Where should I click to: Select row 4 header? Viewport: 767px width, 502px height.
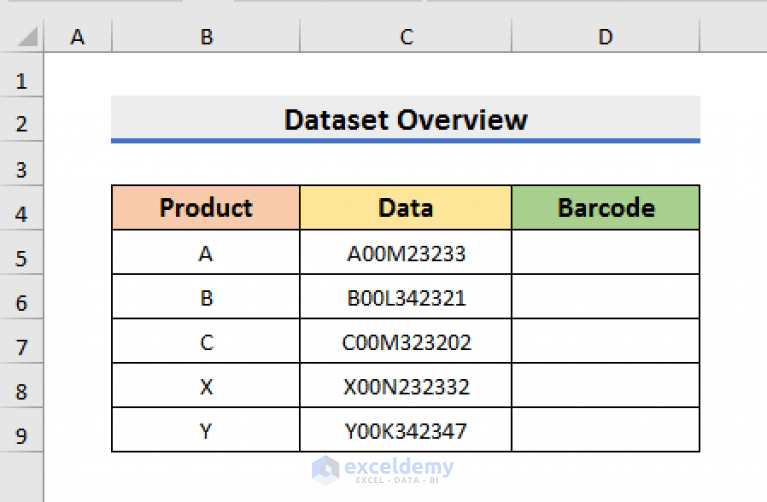pyautogui.click(x=22, y=208)
